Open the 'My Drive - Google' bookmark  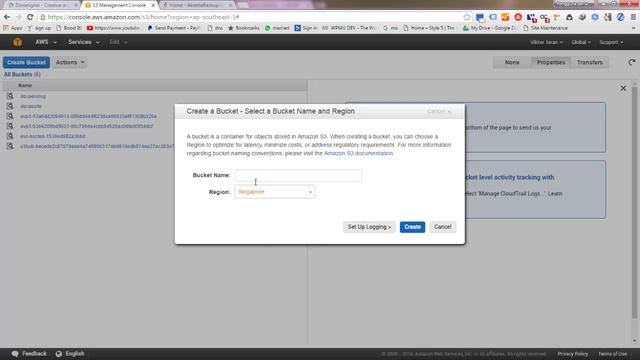489,28
